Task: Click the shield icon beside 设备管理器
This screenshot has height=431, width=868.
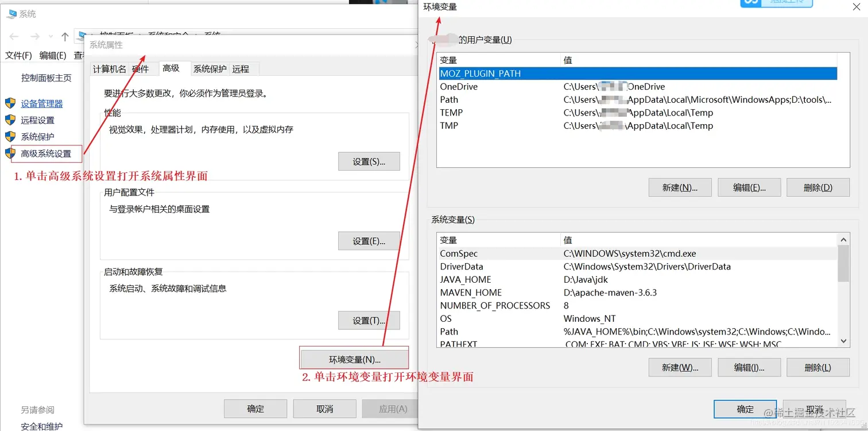Action: coord(10,103)
